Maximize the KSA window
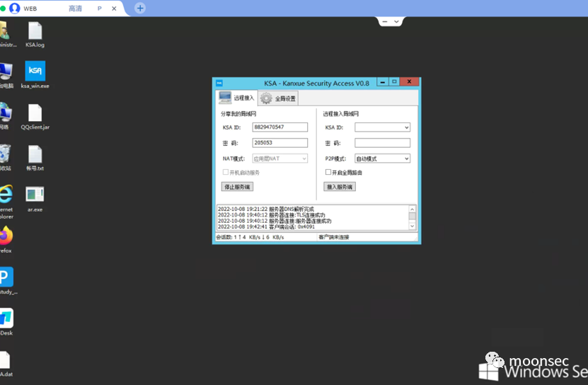This screenshot has width=588, height=385. point(394,82)
